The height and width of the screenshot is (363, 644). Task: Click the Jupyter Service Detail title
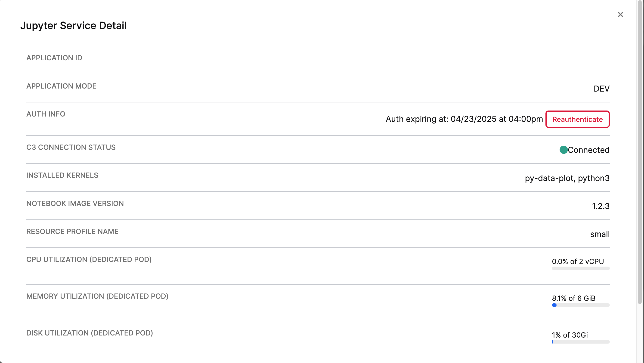73,25
